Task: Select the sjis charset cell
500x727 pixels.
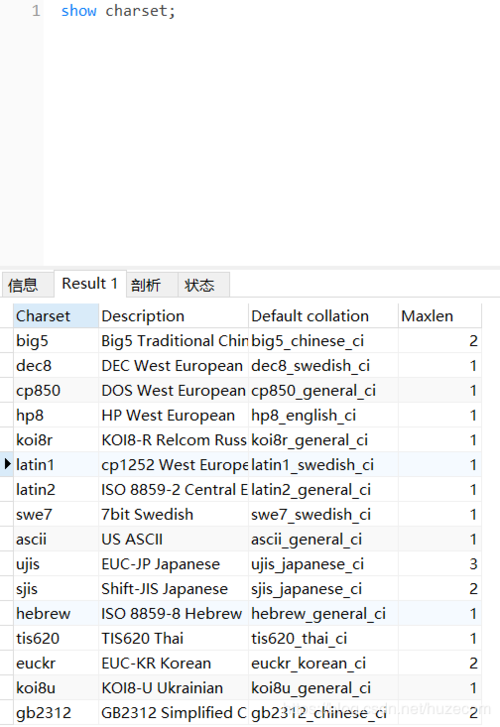Action: pos(56,589)
